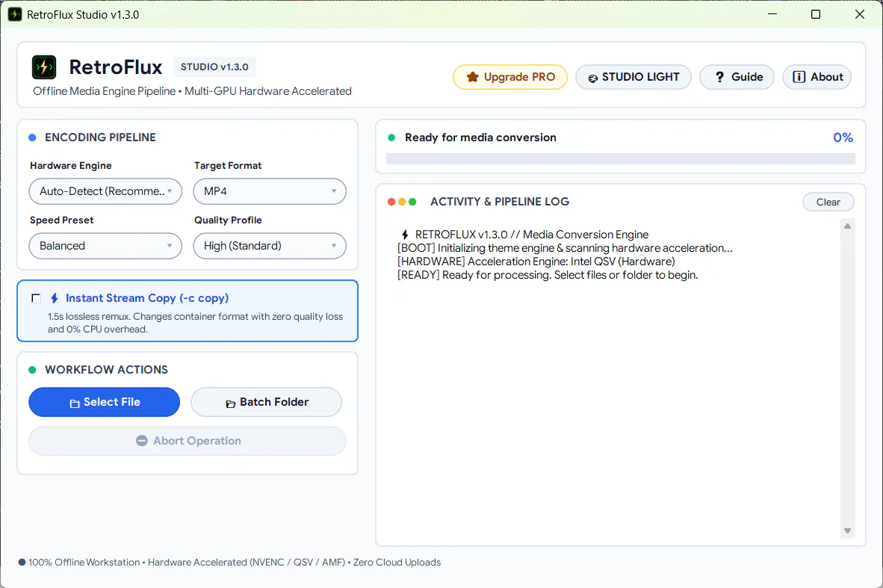Click the 100% Offline Workstation footer text
The width and height of the screenshot is (883, 588).
pos(84,562)
